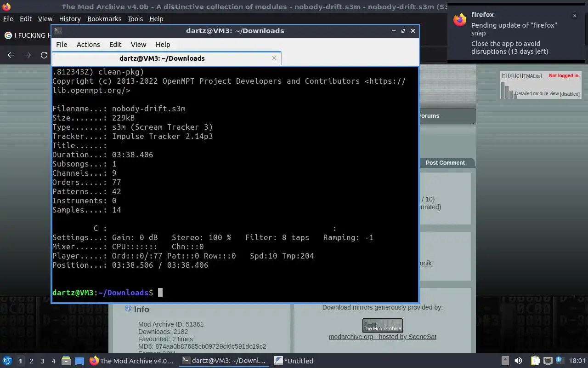This screenshot has height=368, width=588.
Task: Open Firefox Edit menu
Action: pyautogui.click(x=26, y=19)
